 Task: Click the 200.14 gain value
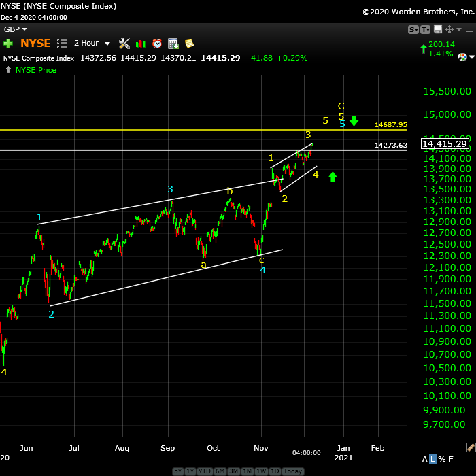coord(441,44)
